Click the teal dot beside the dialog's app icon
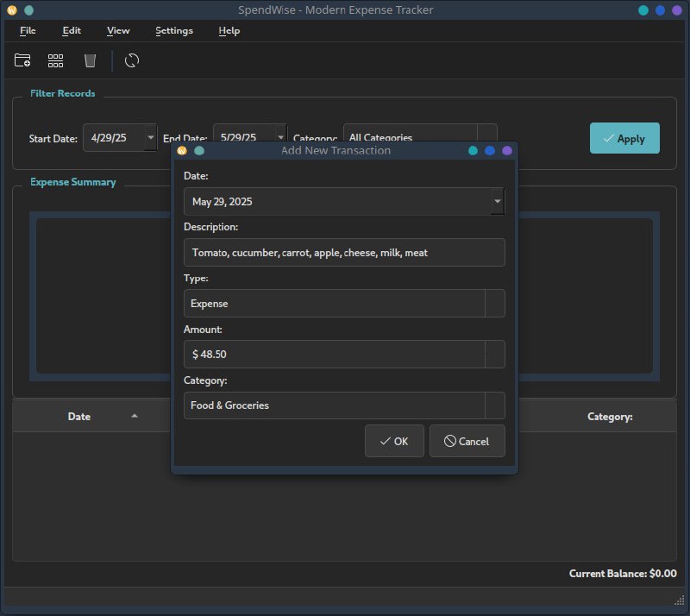This screenshot has height=616, width=690. (199, 151)
